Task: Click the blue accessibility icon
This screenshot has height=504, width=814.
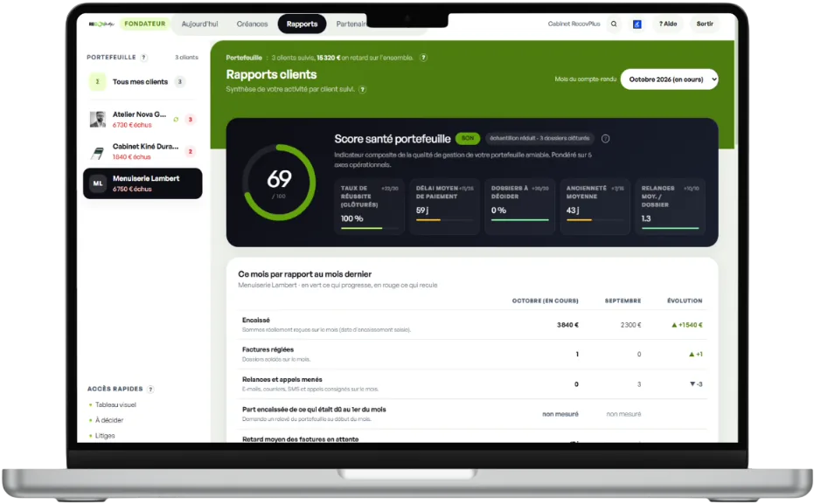Action: pos(637,24)
